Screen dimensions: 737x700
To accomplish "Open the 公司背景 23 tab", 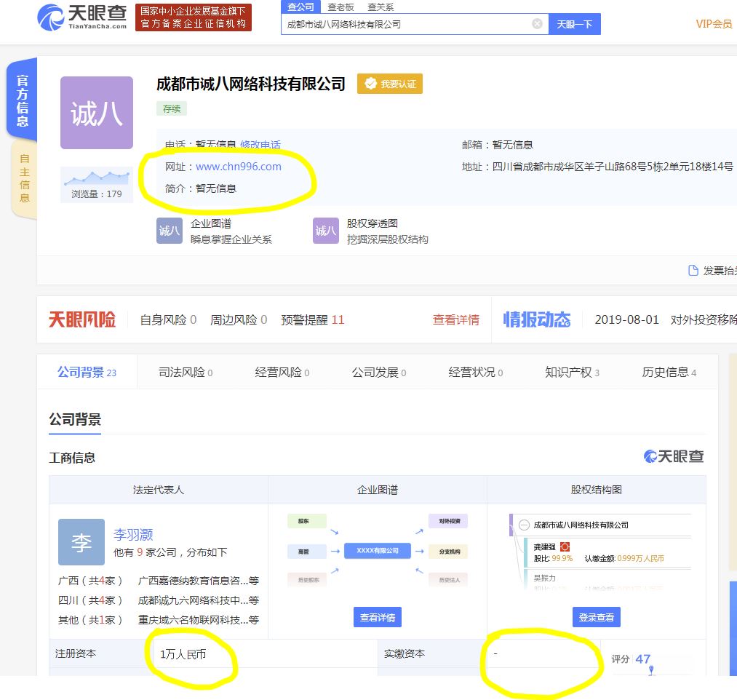I will [87, 373].
